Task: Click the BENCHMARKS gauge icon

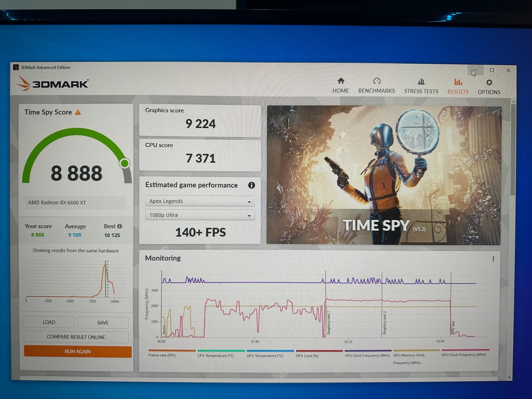Action: click(x=377, y=81)
